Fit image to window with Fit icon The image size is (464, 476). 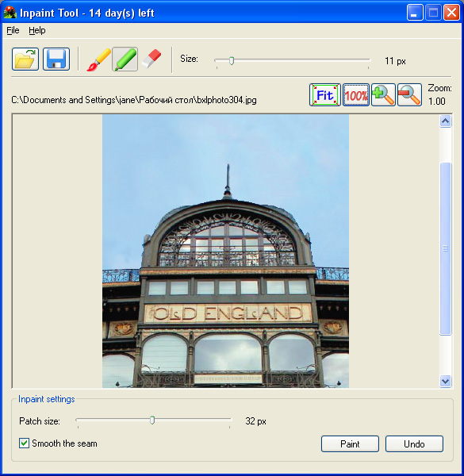pyautogui.click(x=325, y=95)
